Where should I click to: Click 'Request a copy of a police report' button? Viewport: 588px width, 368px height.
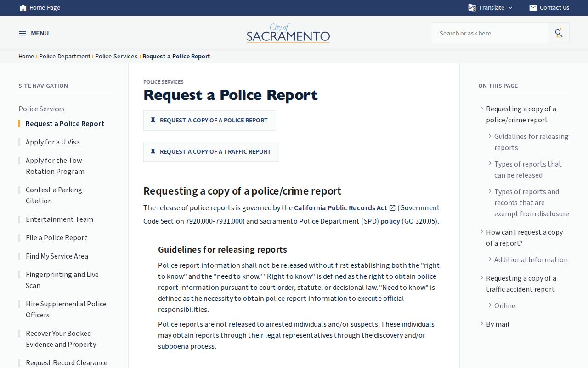[x=209, y=121]
